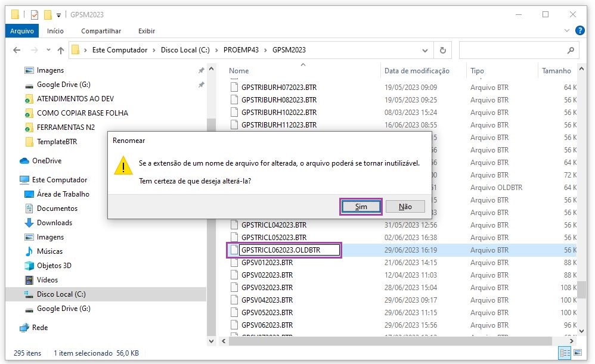Open the Arquivo menu
Screen dimensions: 595x364
(x=22, y=31)
